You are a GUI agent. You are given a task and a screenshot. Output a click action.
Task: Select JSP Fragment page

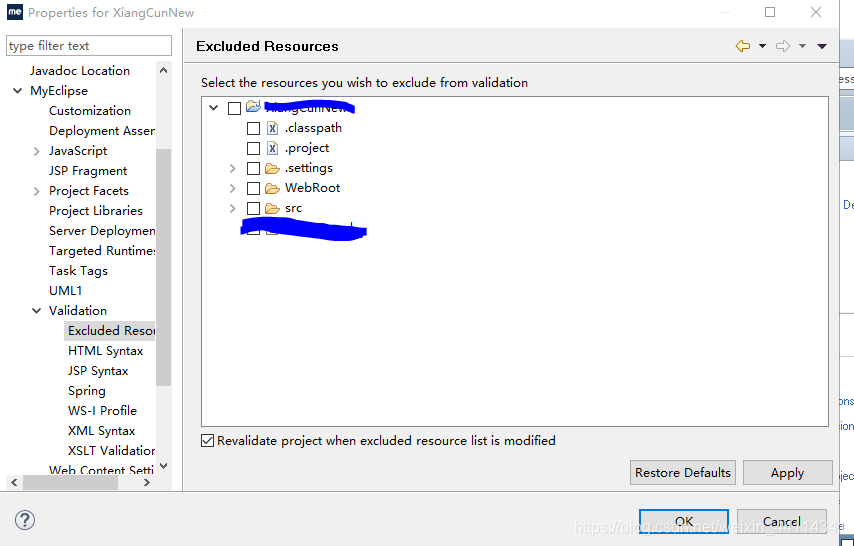[88, 171]
